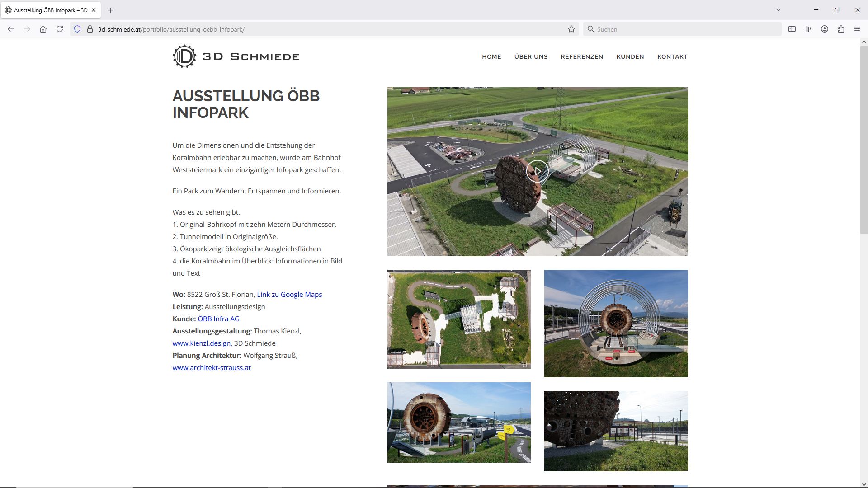Open the library bookshelf icon

tap(808, 29)
